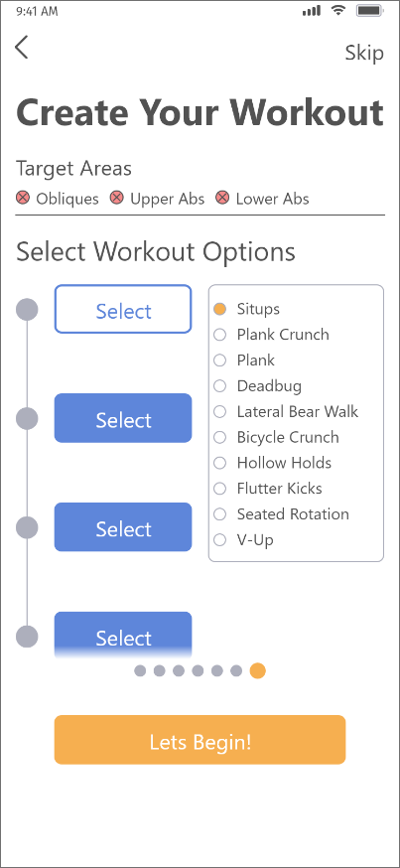Remove the Lower Abs target area

[222, 198]
